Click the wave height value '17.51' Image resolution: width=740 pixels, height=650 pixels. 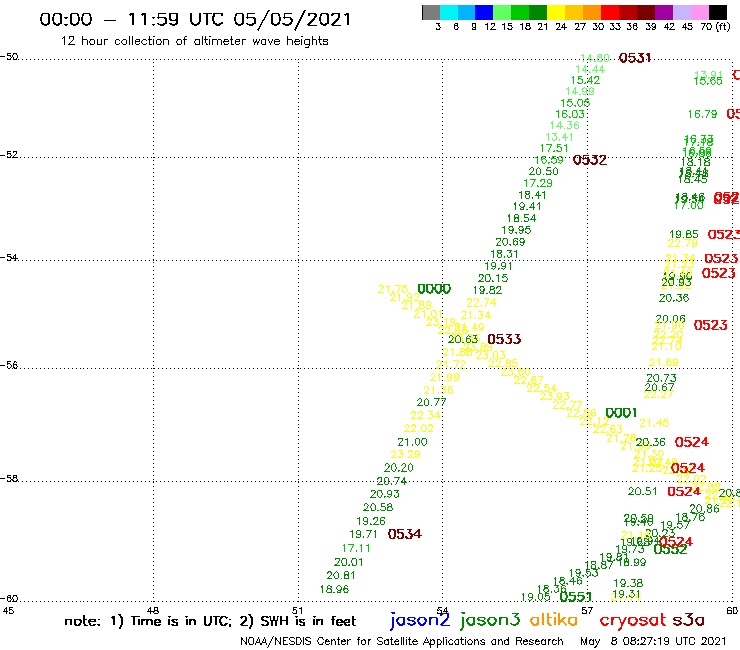pyautogui.click(x=554, y=148)
